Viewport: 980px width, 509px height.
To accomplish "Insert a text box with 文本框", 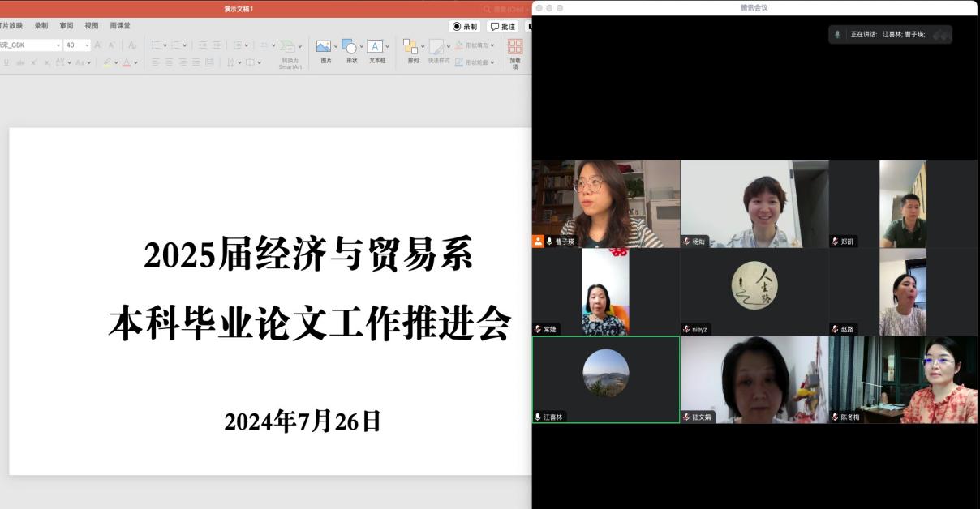I will 375,47.
